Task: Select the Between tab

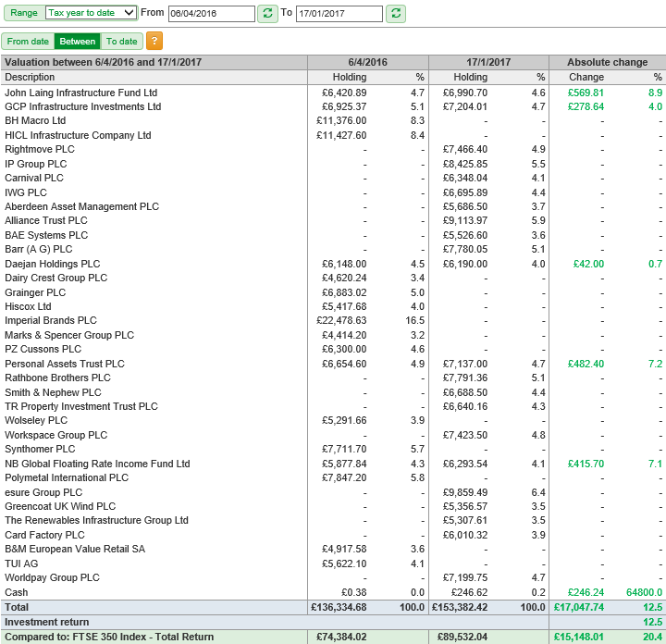Action: pos(78,42)
